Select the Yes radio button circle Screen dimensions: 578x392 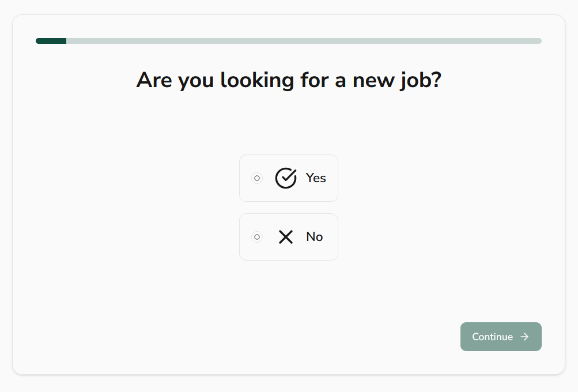click(257, 178)
